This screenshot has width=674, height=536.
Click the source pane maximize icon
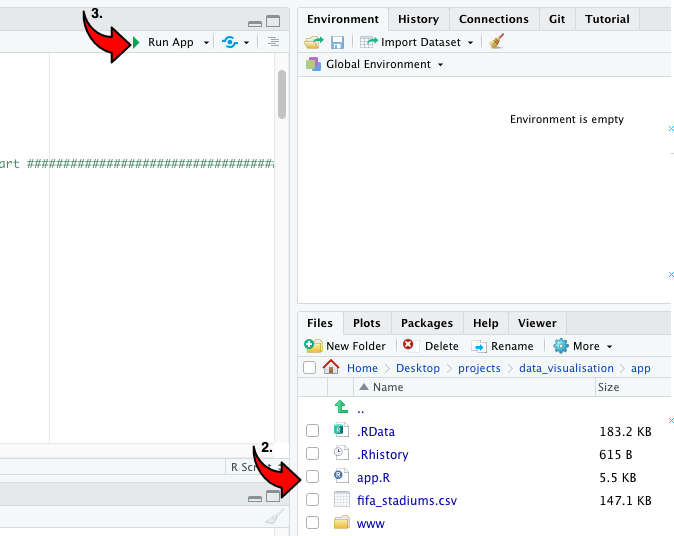coord(273,21)
